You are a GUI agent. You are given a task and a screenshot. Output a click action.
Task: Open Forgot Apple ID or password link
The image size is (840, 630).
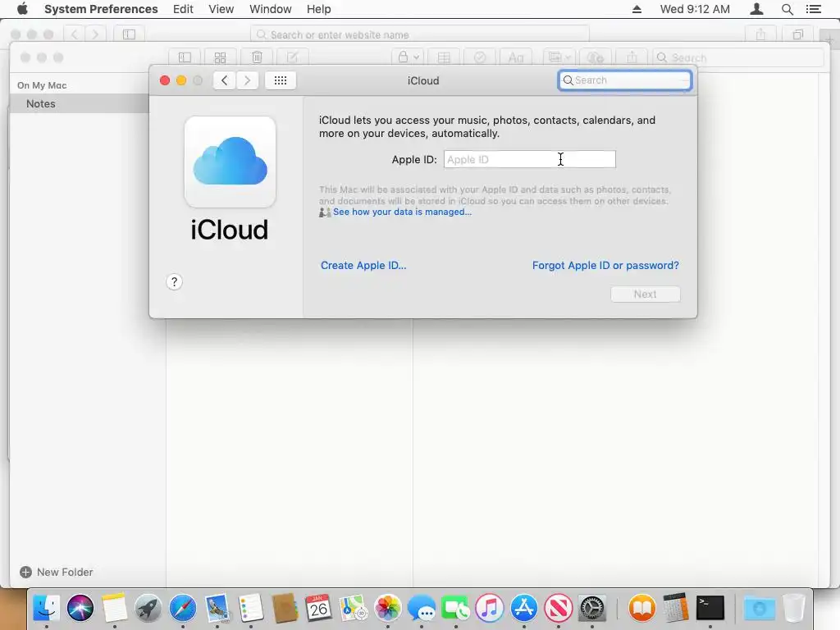pyautogui.click(x=605, y=265)
